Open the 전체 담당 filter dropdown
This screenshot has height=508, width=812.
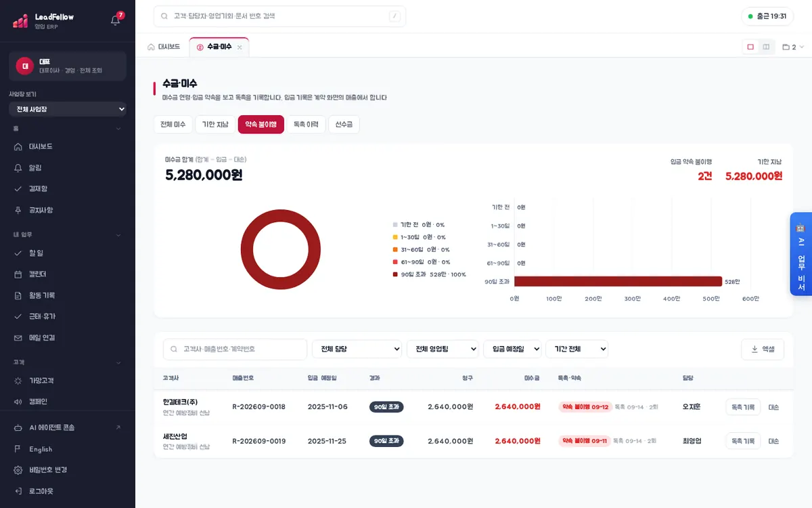coord(357,349)
